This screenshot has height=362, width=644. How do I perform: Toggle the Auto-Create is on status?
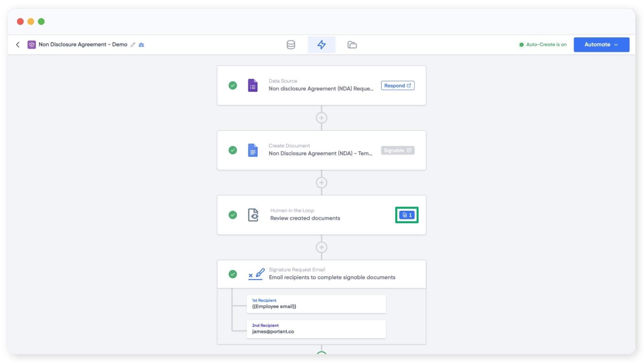[x=543, y=45]
